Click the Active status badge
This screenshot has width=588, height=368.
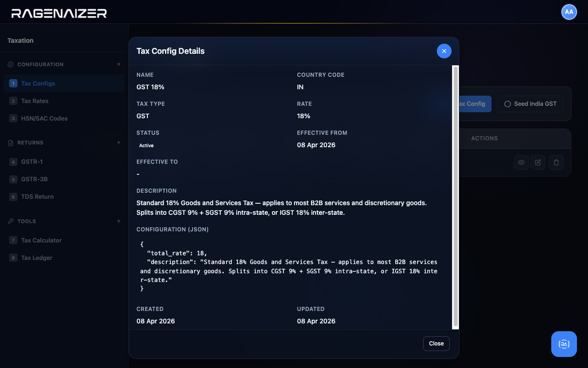[x=147, y=145]
